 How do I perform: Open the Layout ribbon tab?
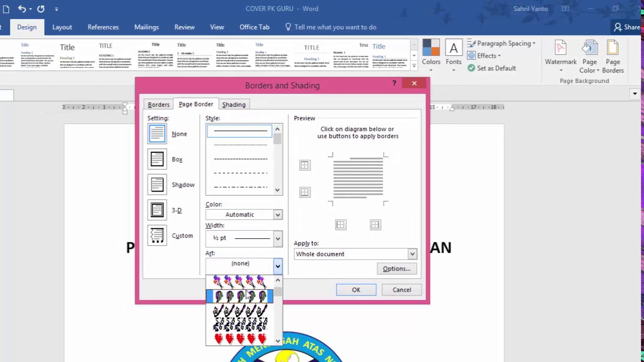coord(62,27)
